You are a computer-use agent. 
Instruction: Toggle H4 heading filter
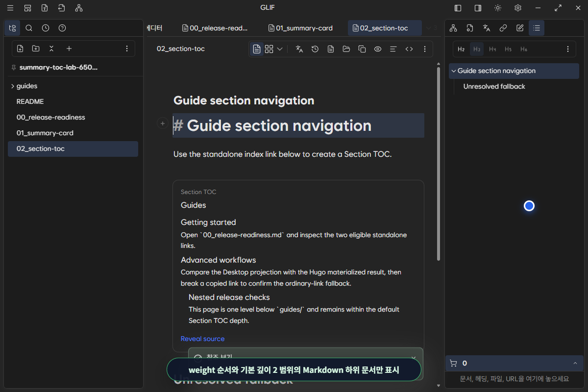pos(492,49)
